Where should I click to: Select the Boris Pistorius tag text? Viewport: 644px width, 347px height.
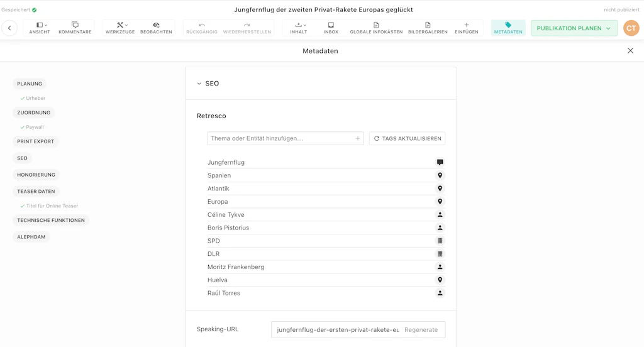click(228, 228)
